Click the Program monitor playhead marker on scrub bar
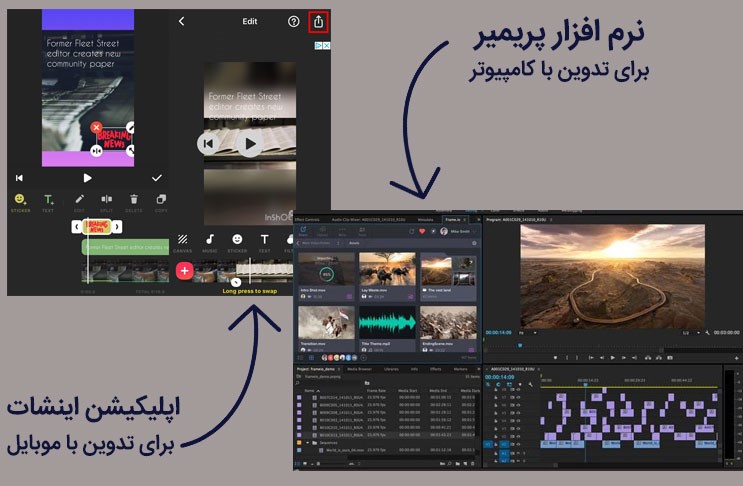 [x=520, y=345]
